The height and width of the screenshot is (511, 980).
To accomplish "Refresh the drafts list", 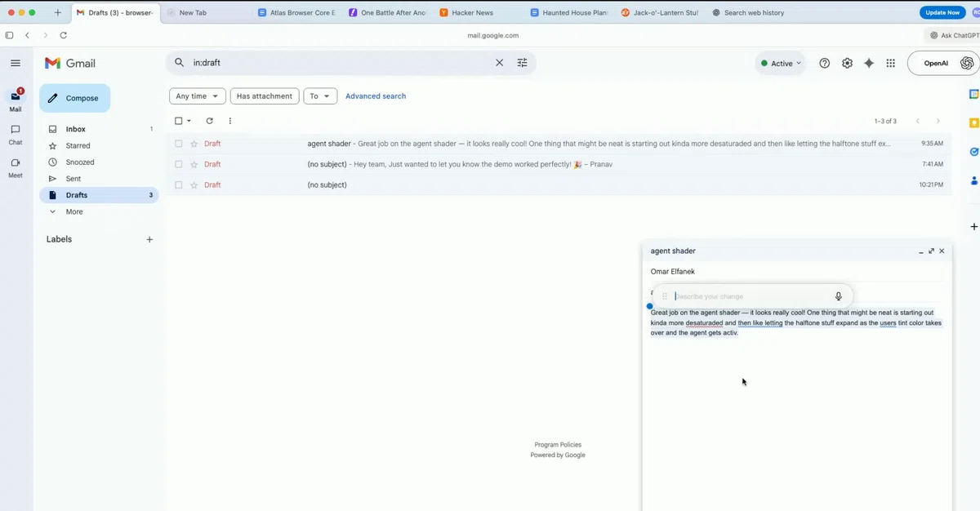I will click(209, 121).
